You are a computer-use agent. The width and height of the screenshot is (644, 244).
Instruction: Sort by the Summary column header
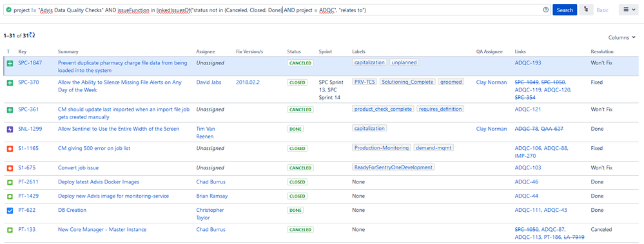point(68,52)
